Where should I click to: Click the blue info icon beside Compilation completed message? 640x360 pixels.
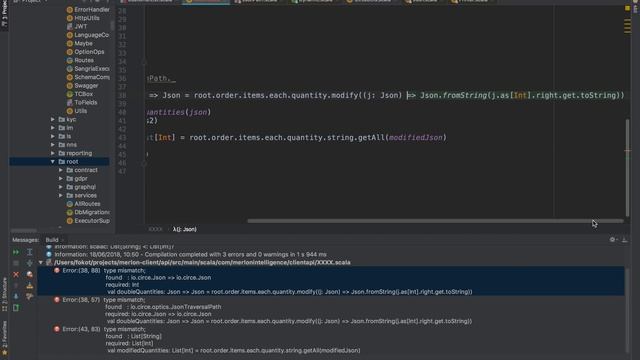coord(49,254)
